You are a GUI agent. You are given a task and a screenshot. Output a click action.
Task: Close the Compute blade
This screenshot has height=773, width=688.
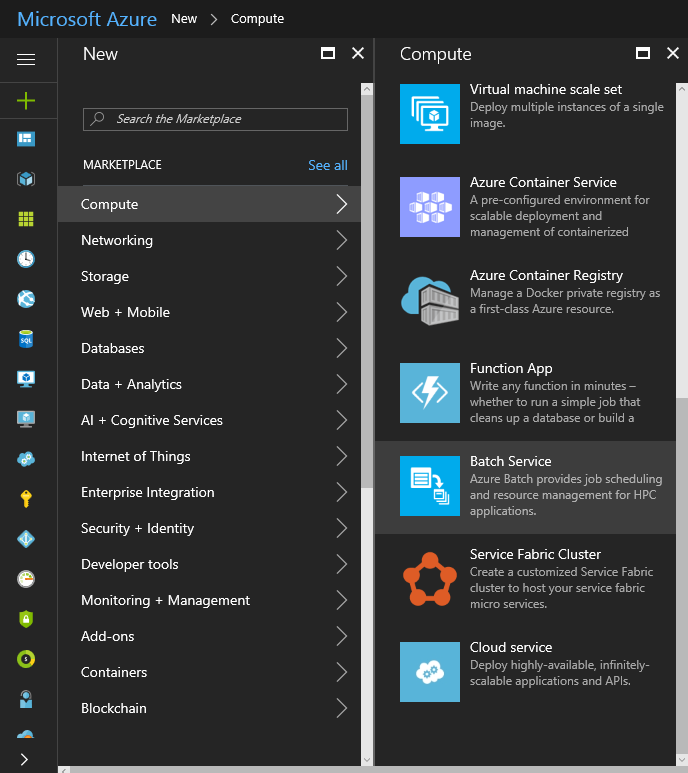click(x=673, y=53)
